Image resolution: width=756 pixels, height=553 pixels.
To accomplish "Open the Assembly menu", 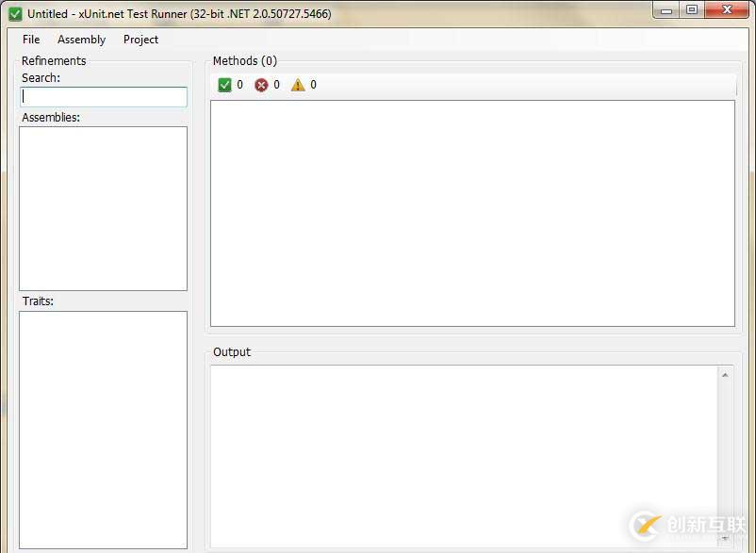I will [81, 40].
